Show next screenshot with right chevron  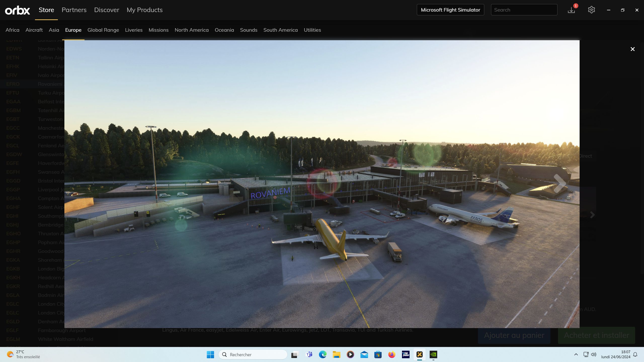[x=560, y=184]
